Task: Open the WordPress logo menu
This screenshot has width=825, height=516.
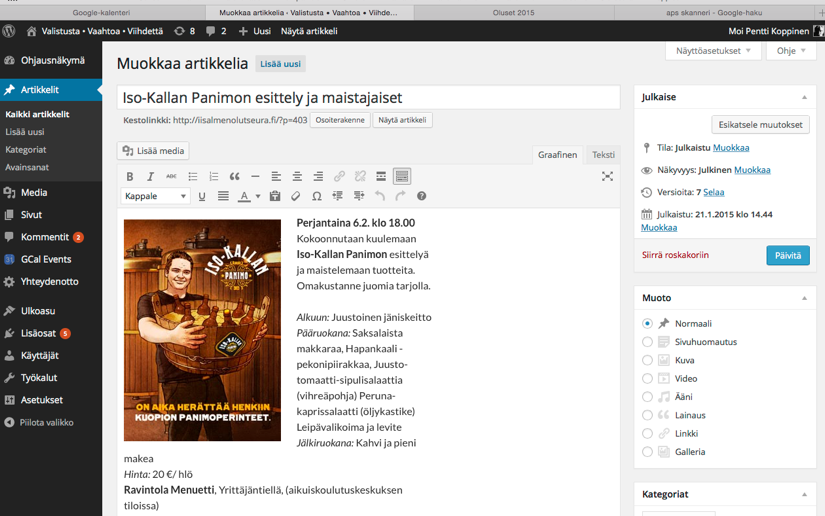Action: coord(8,31)
